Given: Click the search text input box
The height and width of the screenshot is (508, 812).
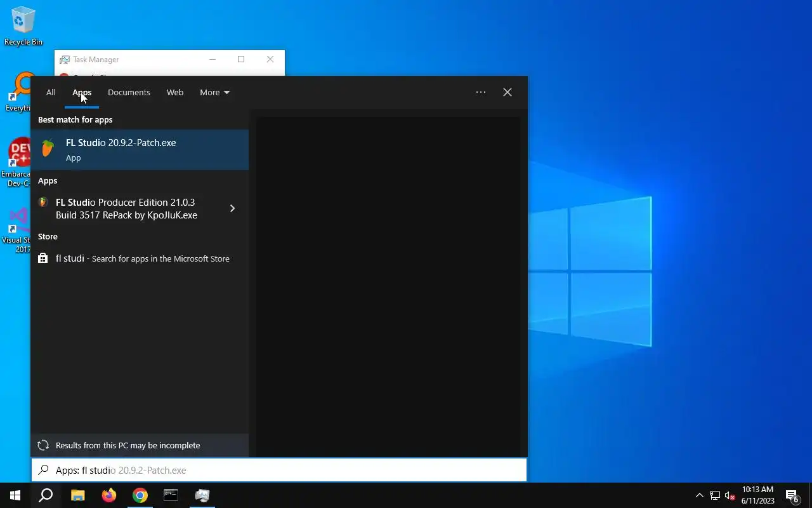Looking at the screenshot, I should (x=279, y=471).
